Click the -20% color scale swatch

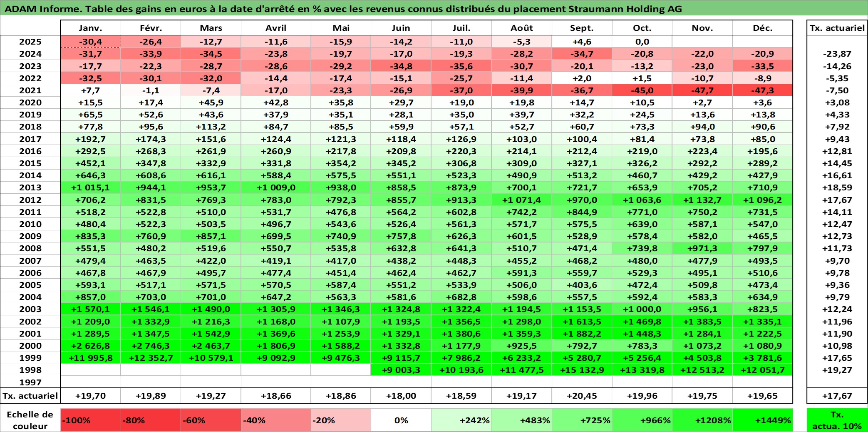341,420
